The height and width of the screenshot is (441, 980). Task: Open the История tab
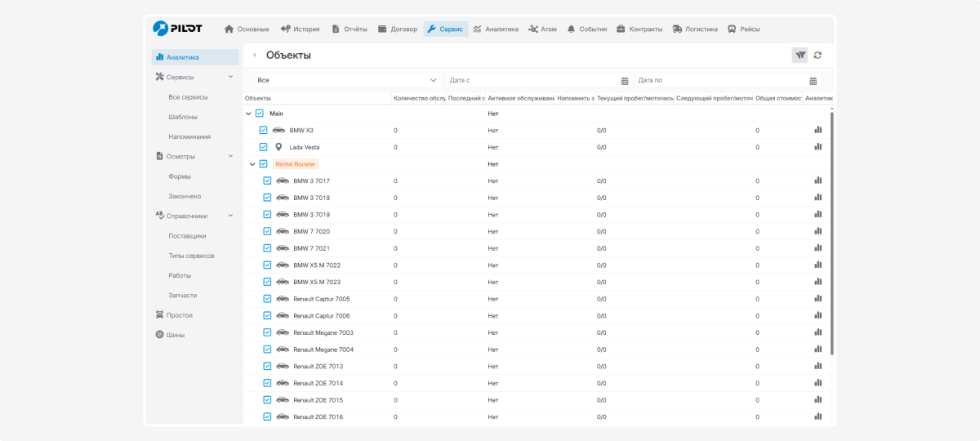300,29
